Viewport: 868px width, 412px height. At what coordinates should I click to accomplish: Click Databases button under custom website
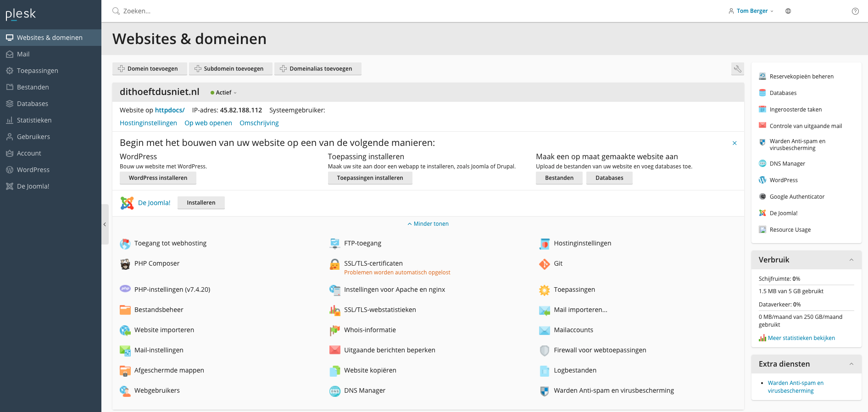(609, 178)
